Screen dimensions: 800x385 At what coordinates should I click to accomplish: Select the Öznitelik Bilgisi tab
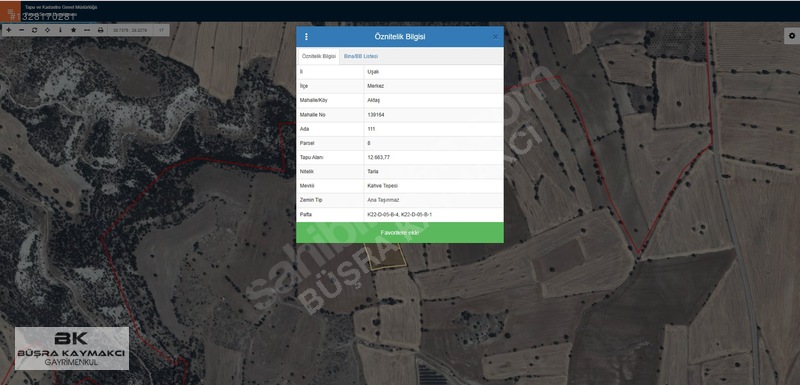coord(318,56)
